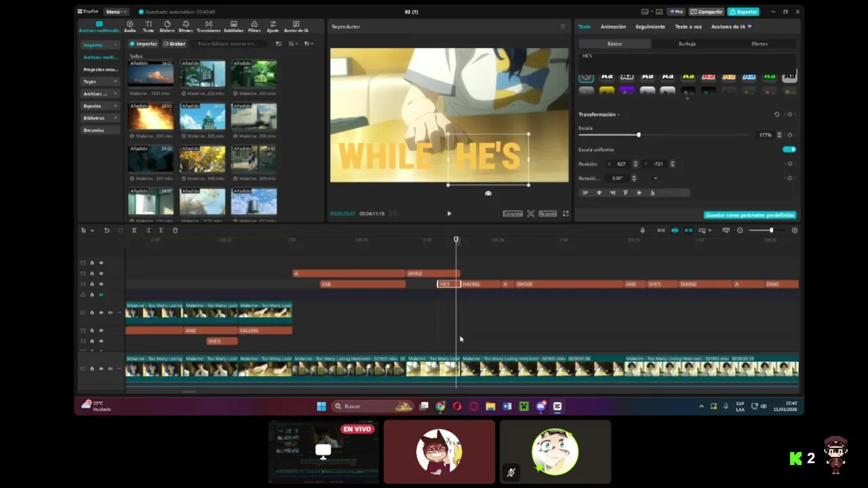Hide the track containing the WHILE clip
The width and height of the screenshot is (868, 488).
coord(101,274)
